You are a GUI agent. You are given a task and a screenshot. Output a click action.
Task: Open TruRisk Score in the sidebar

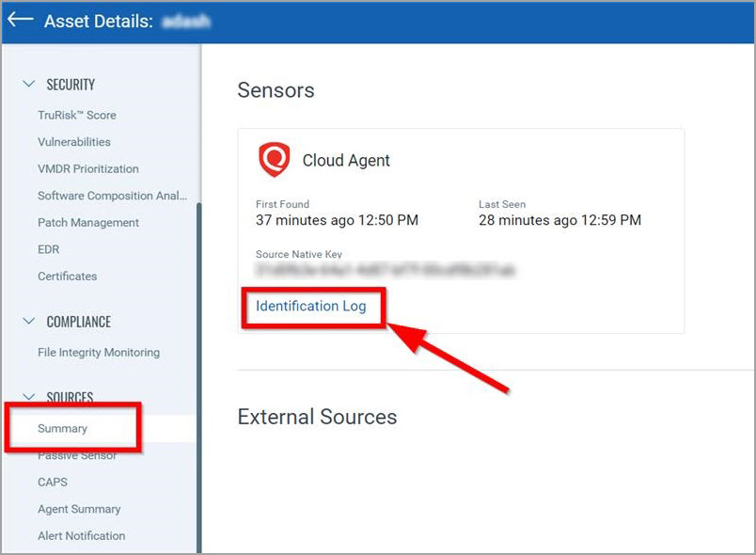click(77, 116)
